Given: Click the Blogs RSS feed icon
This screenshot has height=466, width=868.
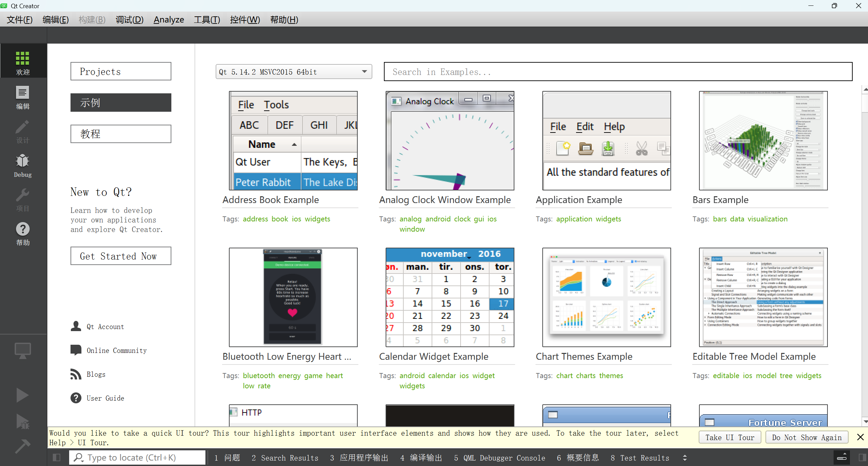Looking at the screenshot, I should point(76,374).
